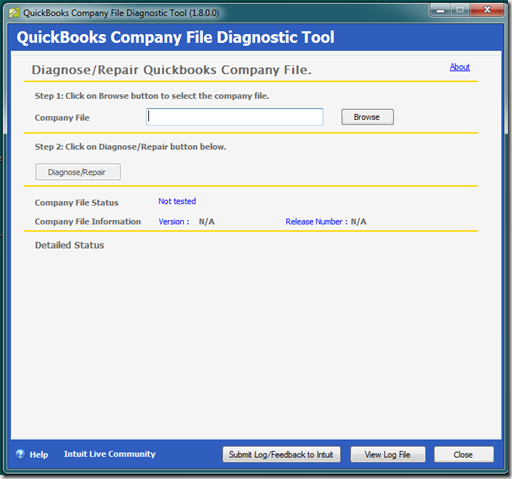Minimize the Diagnostic Tool window
This screenshot has height=479, width=512.
[x=440, y=10]
